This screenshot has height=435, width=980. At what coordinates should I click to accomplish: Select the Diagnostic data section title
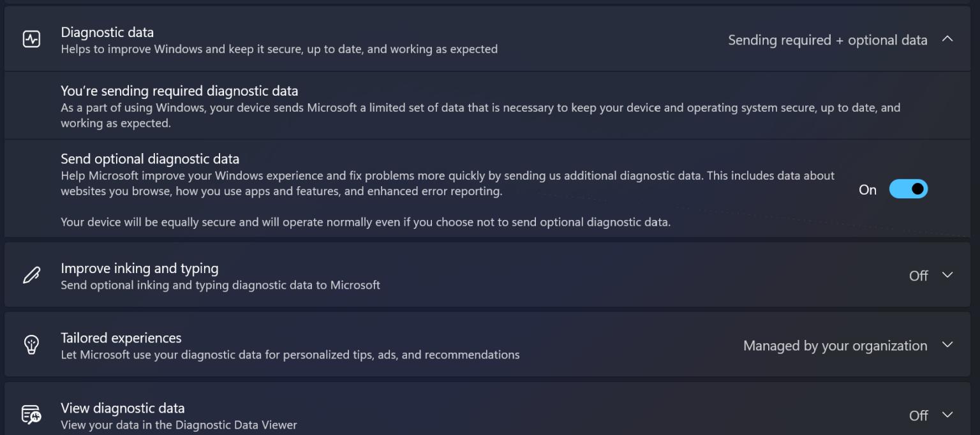coord(107,32)
